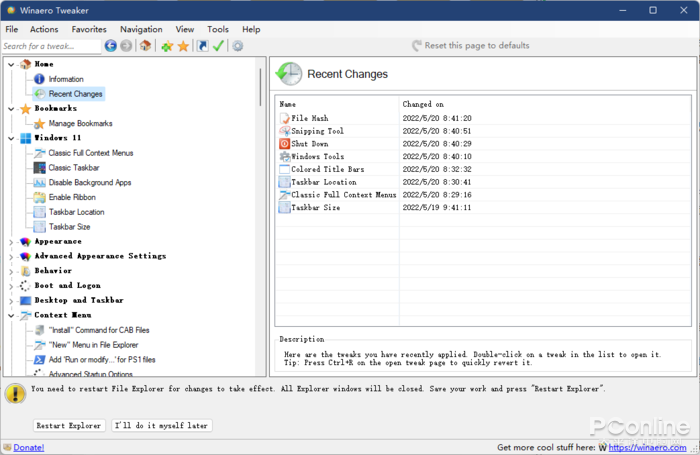The image size is (700, 455).
Task: Click the blue Back navigation arrow
Action: point(110,46)
